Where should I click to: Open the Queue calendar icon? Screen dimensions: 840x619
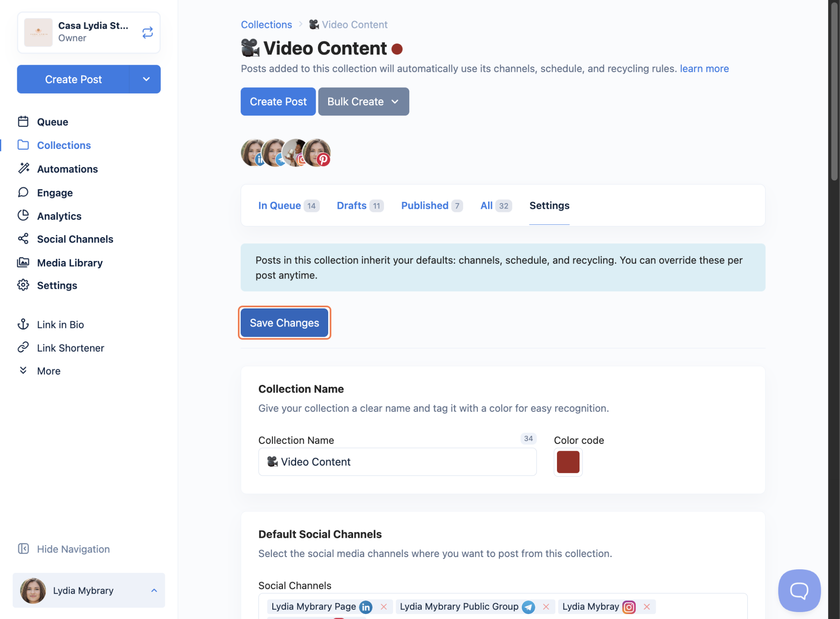[23, 121]
